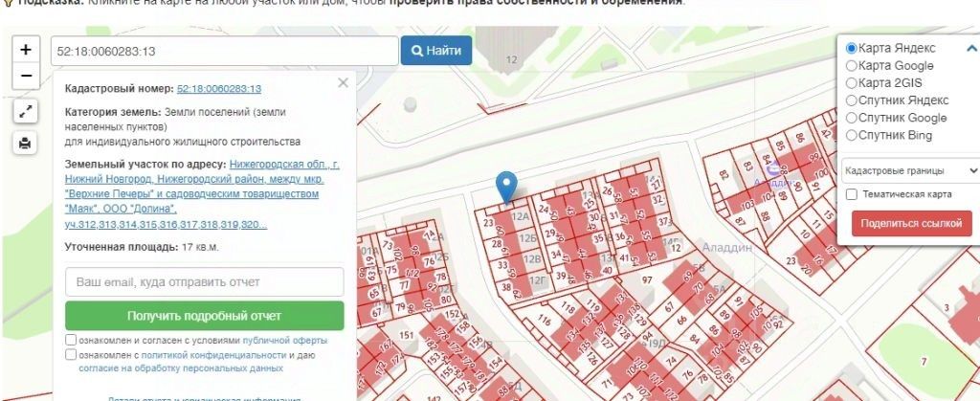Viewport: 980px width, 401px height.
Task: Zoom in the map with plus button
Action: [x=26, y=50]
